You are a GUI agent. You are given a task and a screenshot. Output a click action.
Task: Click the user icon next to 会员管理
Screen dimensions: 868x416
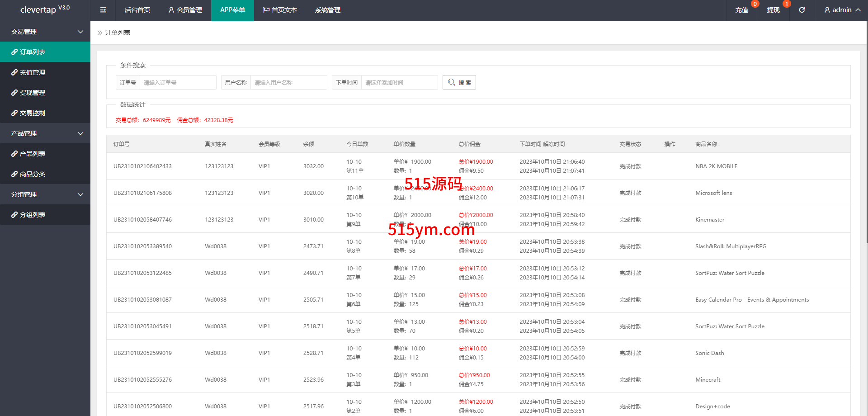point(171,10)
